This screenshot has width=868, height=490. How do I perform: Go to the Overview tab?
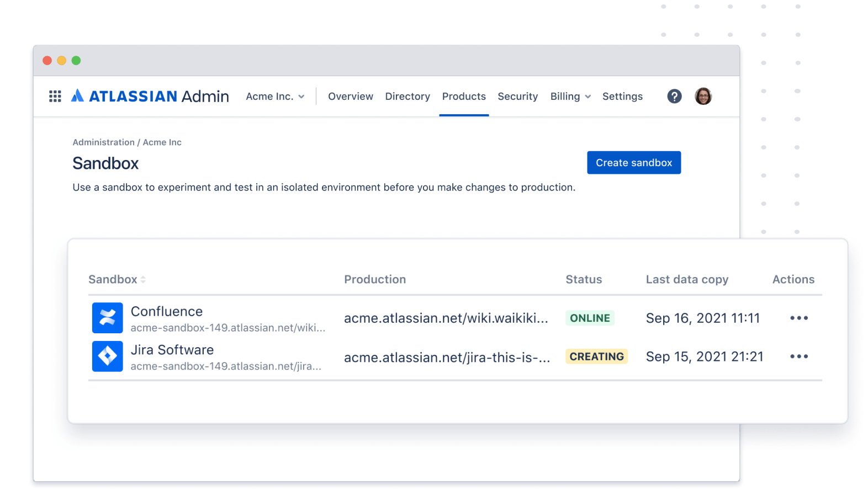tap(351, 97)
